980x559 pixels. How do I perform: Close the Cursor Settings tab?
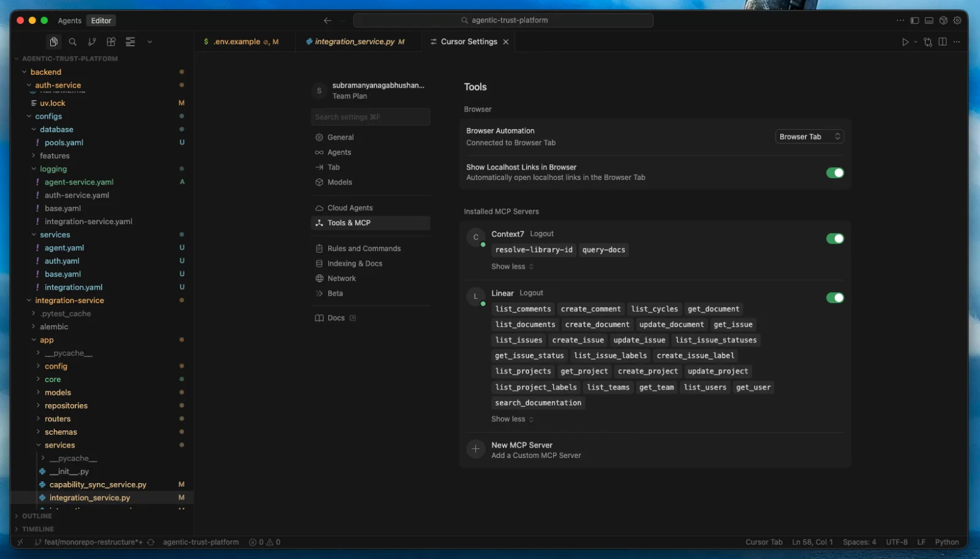(x=506, y=42)
